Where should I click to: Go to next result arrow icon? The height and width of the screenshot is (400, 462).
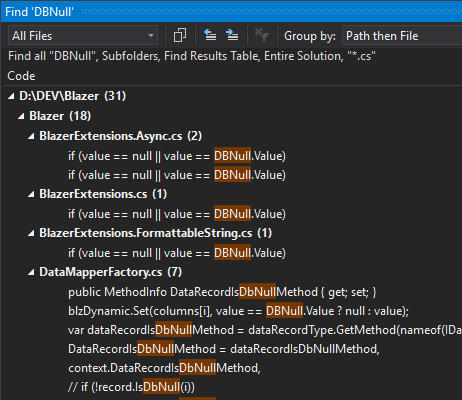tap(232, 35)
